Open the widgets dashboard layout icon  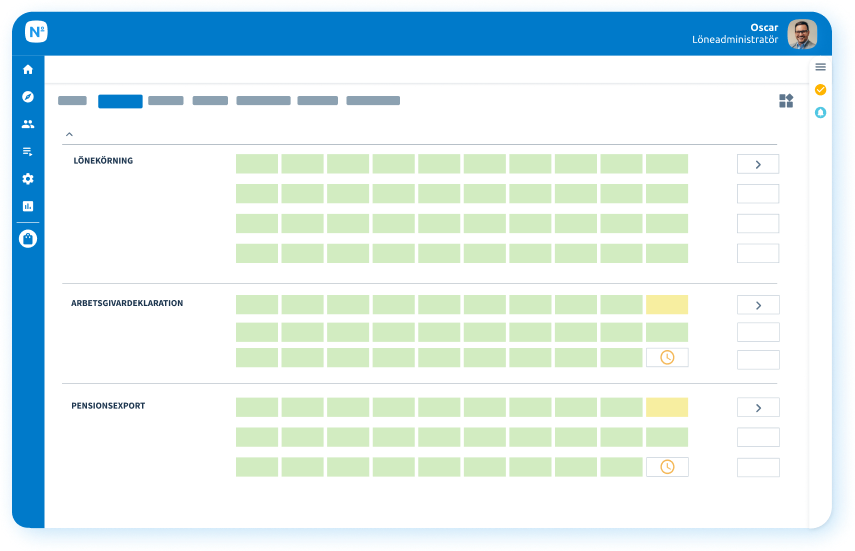click(786, 101)
